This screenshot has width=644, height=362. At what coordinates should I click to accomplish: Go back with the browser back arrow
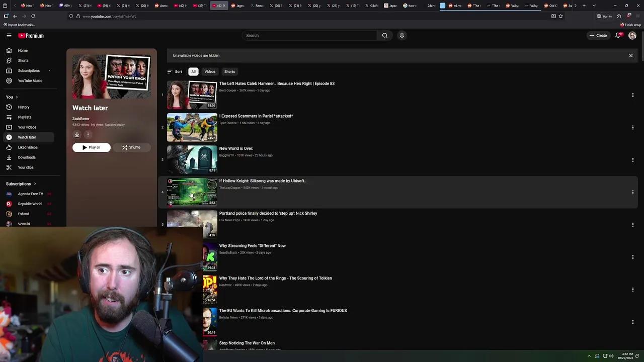(15, 16)
